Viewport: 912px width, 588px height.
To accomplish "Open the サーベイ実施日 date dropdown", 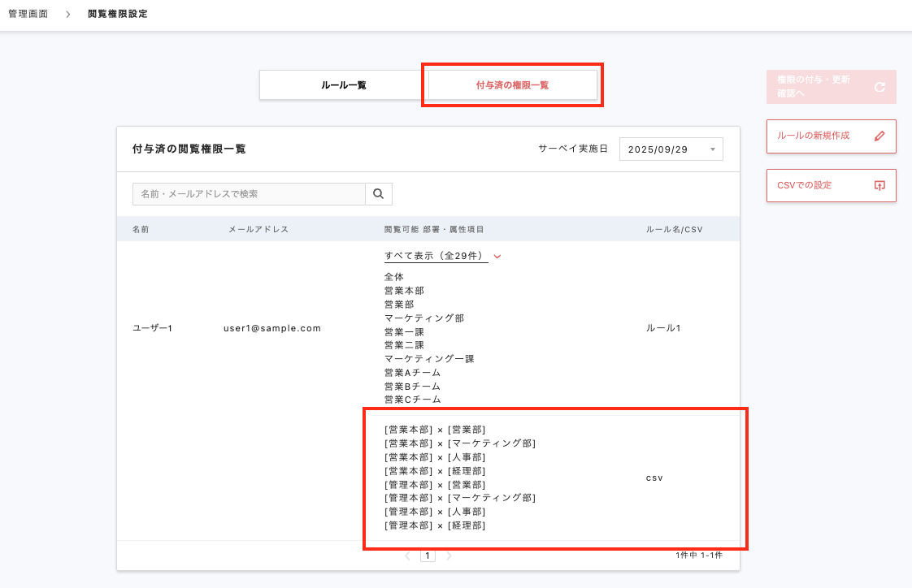I will tap(671, 149).
